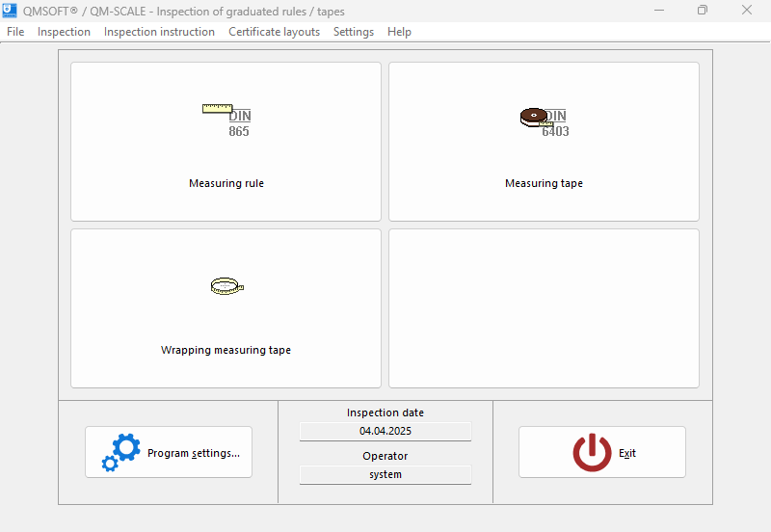This screenshot has height=532, width=771.
Task: Click the blue gears Program settings icon
Action: [121, 452]
